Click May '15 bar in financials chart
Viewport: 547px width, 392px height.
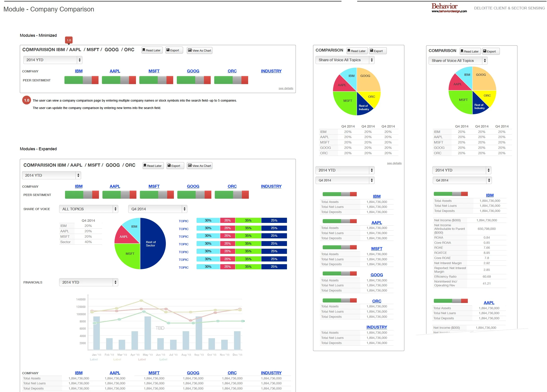(148, 333)
